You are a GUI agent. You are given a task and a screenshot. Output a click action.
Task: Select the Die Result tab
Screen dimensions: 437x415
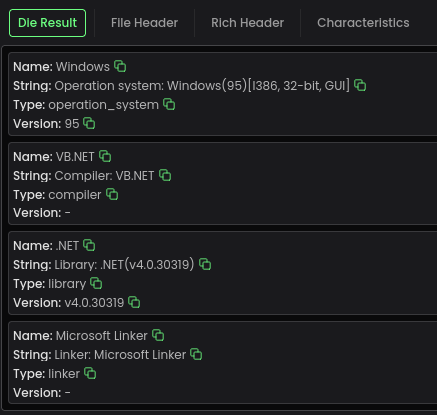47,23
